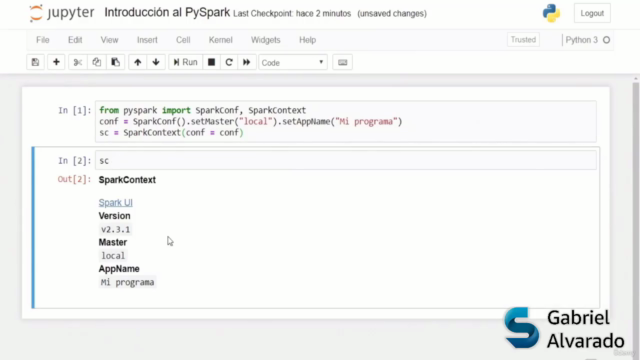Click into the In [1] code cell
This screenshot has height=360, width=640.
coord(346,121)
